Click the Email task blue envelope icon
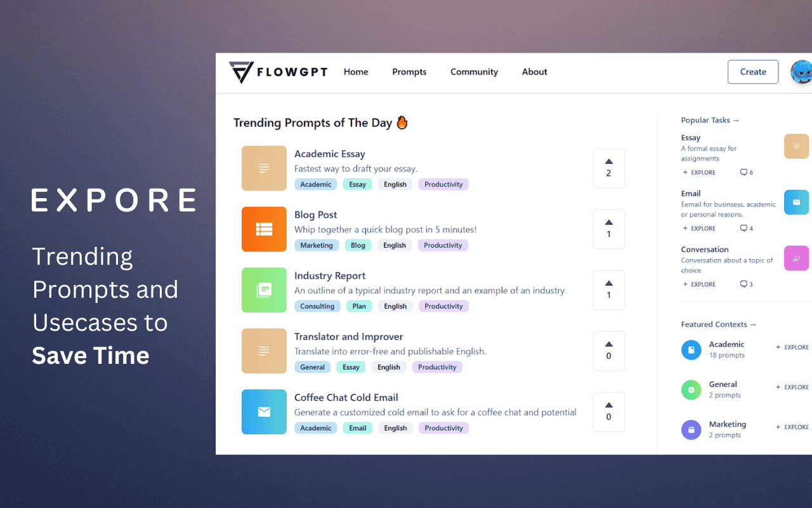 797,203
